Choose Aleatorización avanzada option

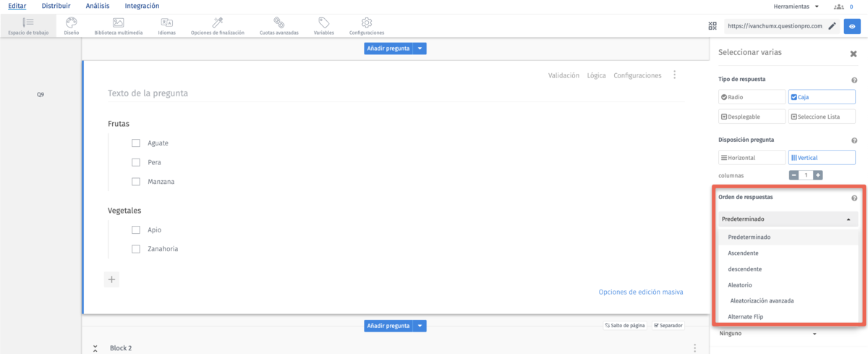click(x=789, y=301)
